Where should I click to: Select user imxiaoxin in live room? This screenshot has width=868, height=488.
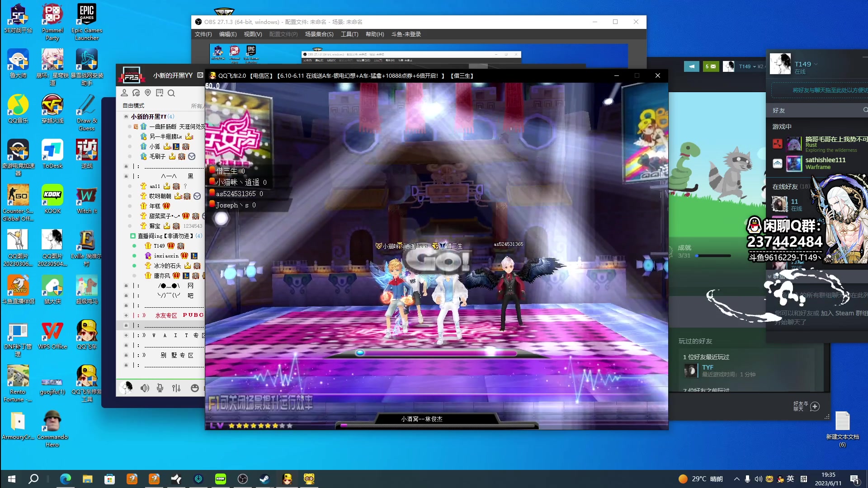166,256
